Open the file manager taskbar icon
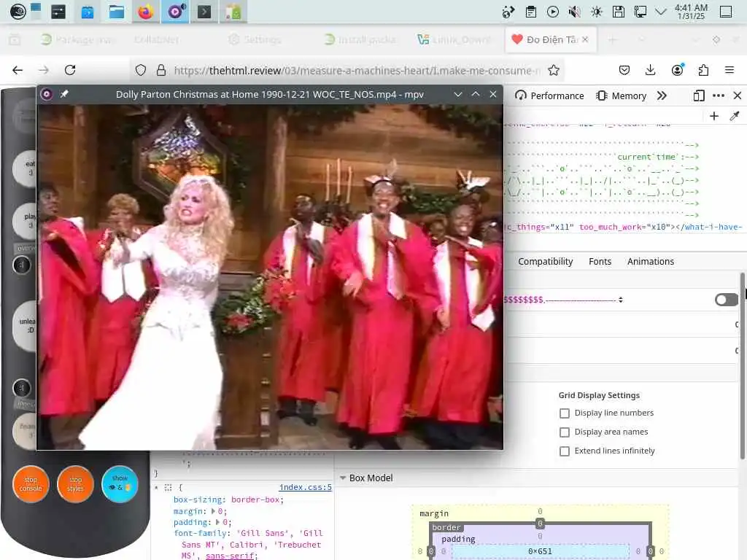This screenshot has height=560, width=747. pyautogui.click(x=116, y=12)
